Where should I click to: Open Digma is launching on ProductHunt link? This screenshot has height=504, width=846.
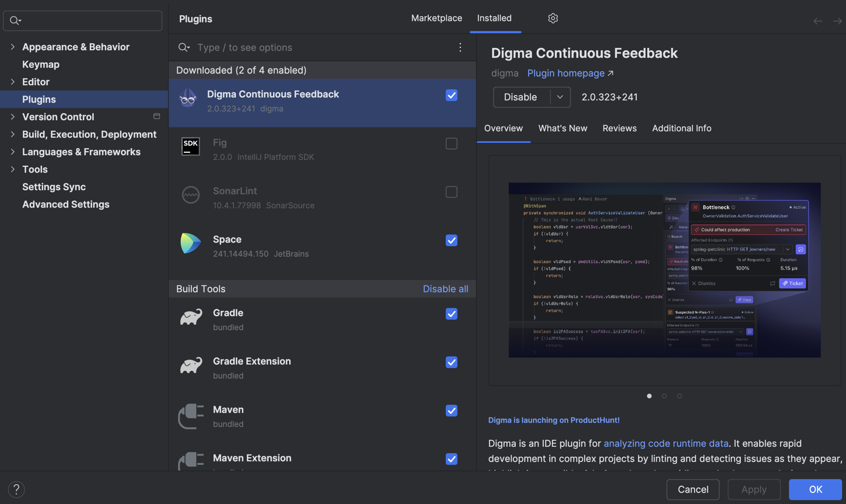(554, 420)
